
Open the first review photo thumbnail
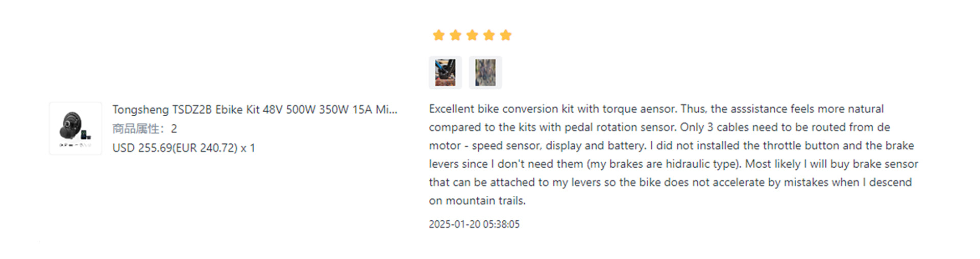[445, 72]
